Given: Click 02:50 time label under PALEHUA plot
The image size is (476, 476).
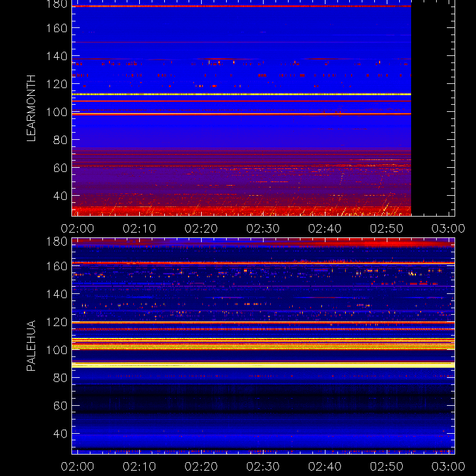Looking at the screenshot, I should [387, 466].
